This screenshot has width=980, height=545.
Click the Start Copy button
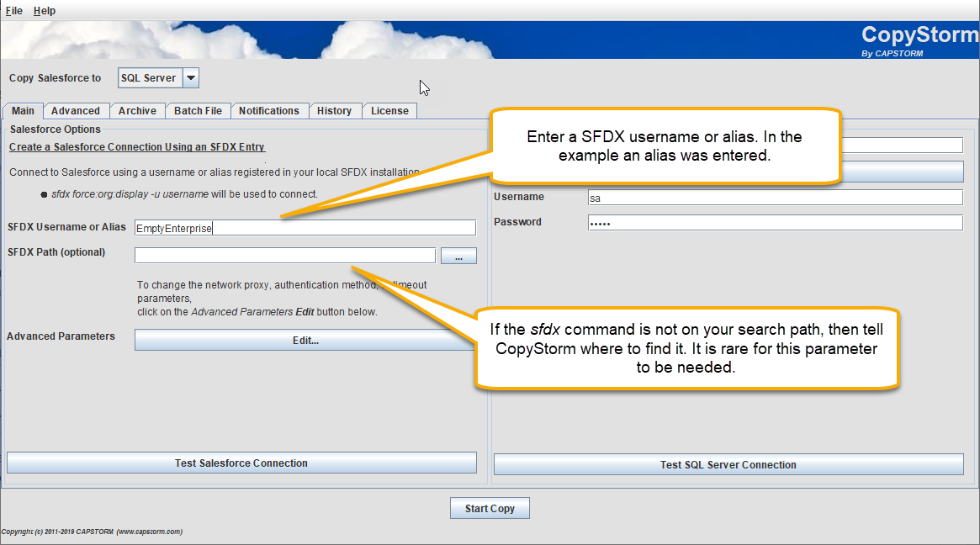[x=490, y=508]
